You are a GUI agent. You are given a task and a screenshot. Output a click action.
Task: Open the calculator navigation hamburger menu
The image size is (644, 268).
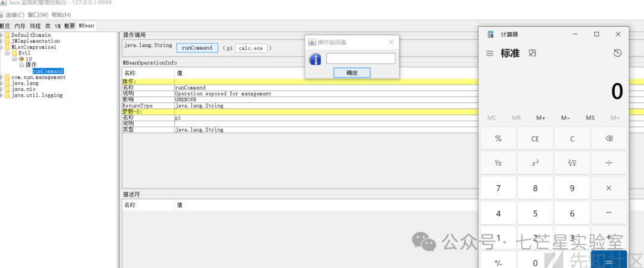[x=490, y=54]
